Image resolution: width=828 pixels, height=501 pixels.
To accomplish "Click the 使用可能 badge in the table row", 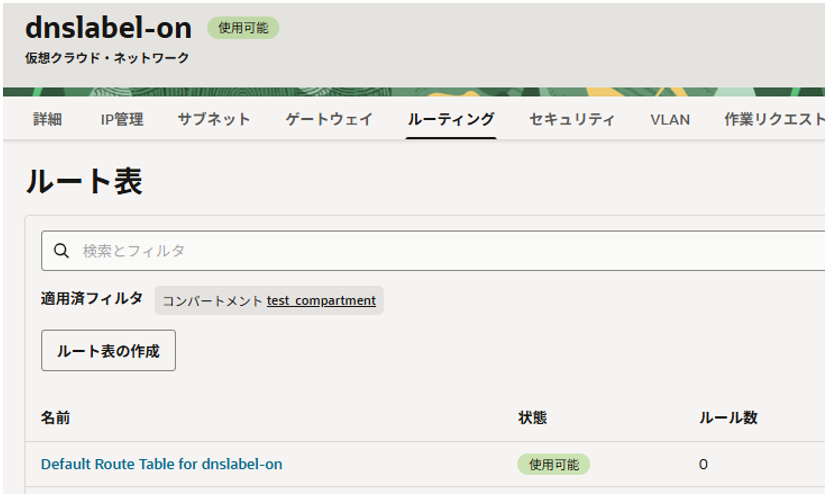I will [553, 464].
